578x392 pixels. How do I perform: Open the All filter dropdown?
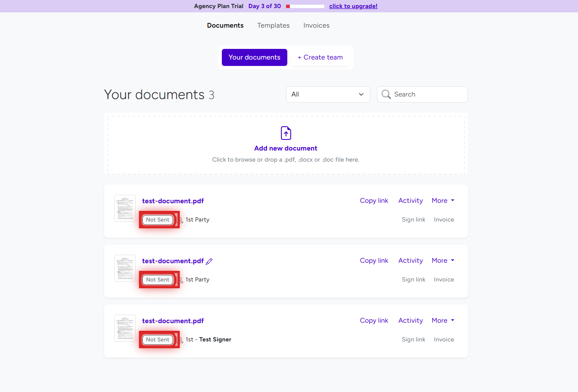tap(328, 94)
